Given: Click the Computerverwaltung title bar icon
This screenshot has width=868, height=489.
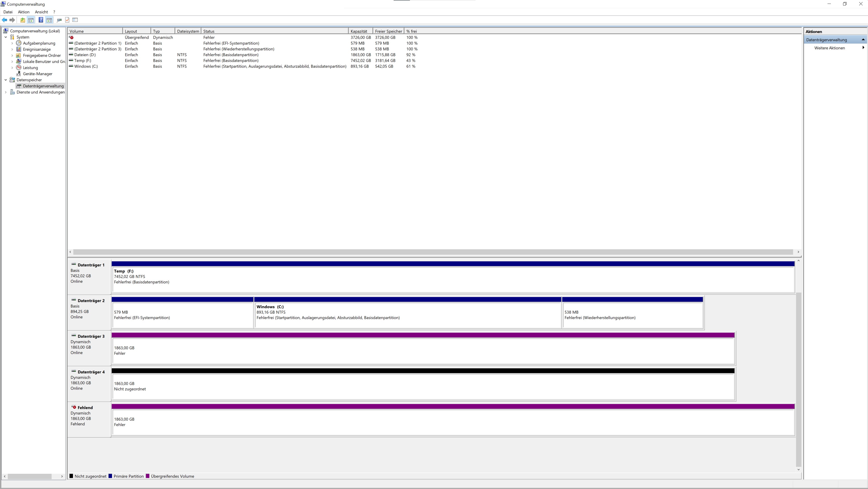Looking at the screenshot, I should 3,4.
